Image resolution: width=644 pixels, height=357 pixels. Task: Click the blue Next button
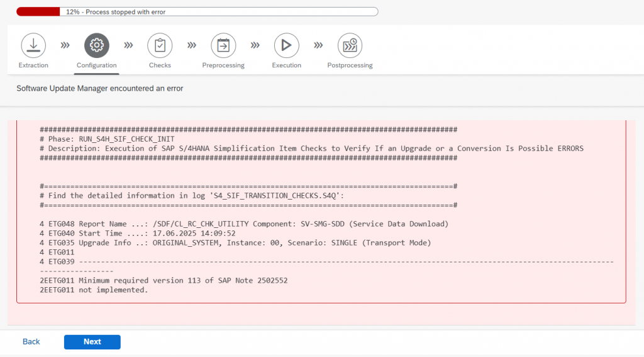click(x=92, y=342)
